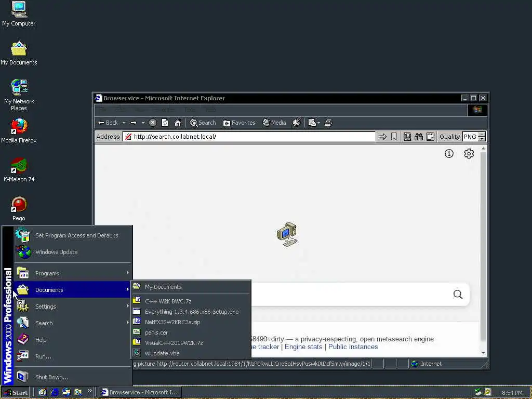This screenshot has width=532, height=399.
Task: Open Help from the Start menu
Action: coord(73,340)
